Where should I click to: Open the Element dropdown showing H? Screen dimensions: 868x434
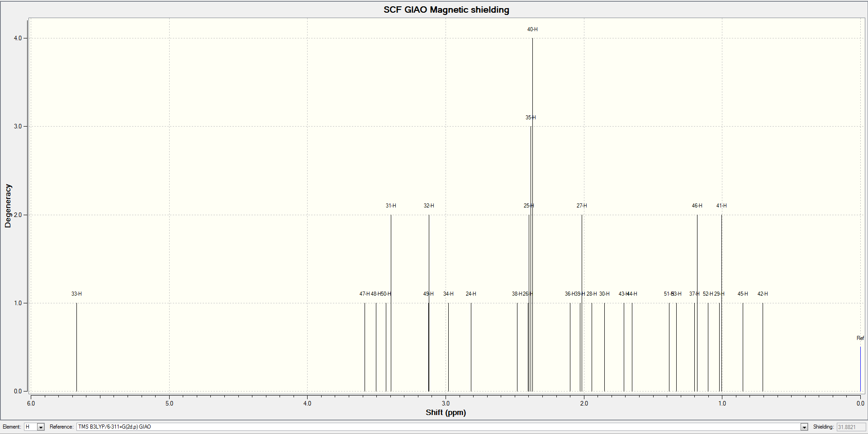click(34, 427)
